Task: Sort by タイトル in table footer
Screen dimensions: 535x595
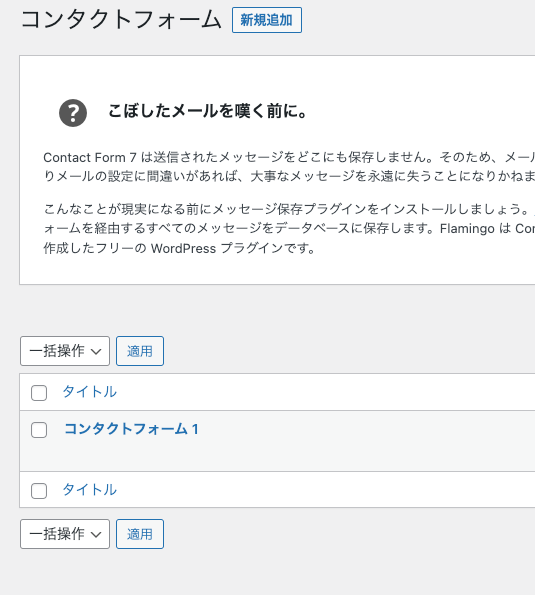Action: tap(90, 490)
